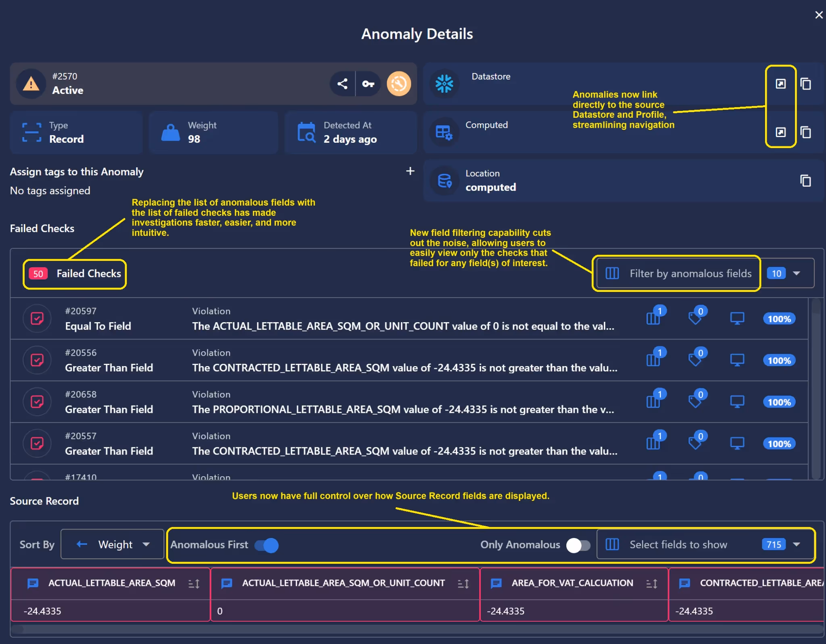Screen dimensions: 826x644
Task: Enable the Only Anomalous switch
Action: click(x=578, y=545)
